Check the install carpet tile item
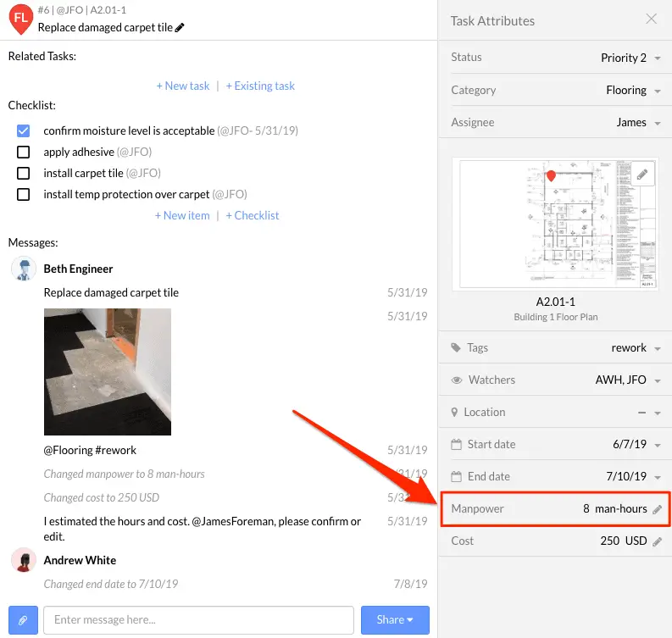 (x=23, y=173)
